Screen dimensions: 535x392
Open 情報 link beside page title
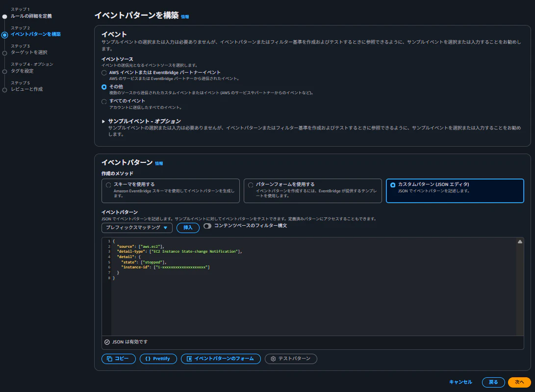185,17
